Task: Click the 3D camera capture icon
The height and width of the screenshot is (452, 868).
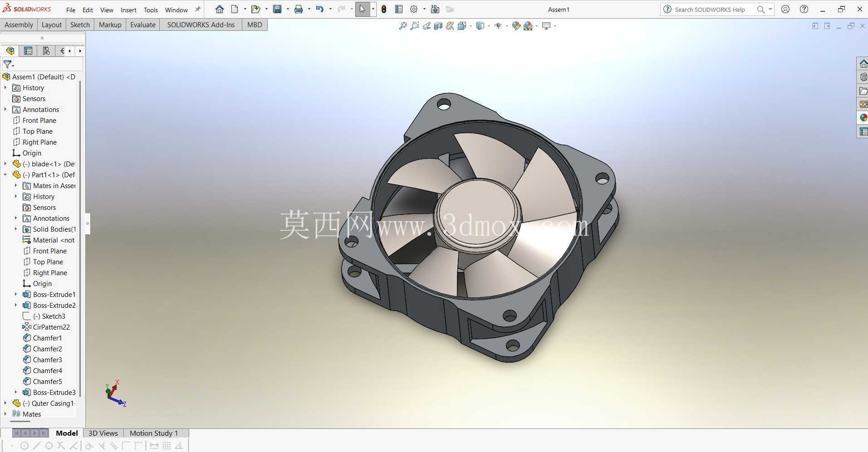Action: click(435, 9)
